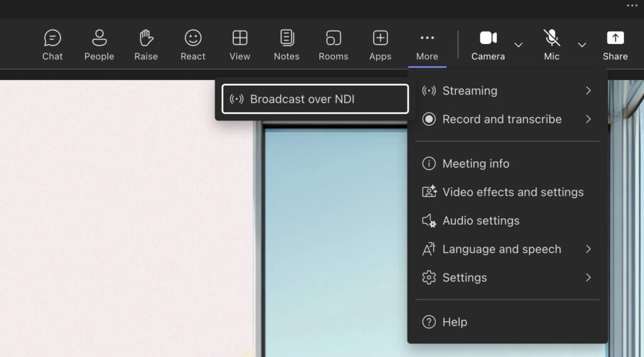Close the More options menu button
Viewport: 644px width, 357px height.
click(427, 45)
